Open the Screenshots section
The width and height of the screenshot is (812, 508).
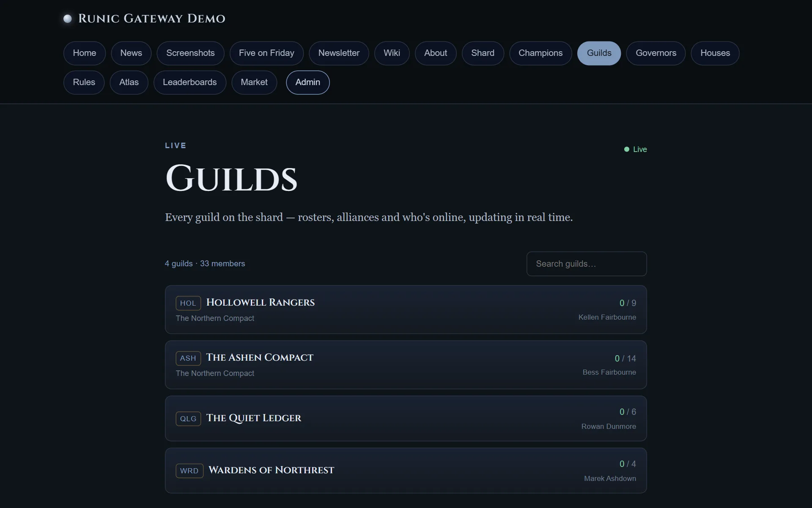[x=190, y=53]
